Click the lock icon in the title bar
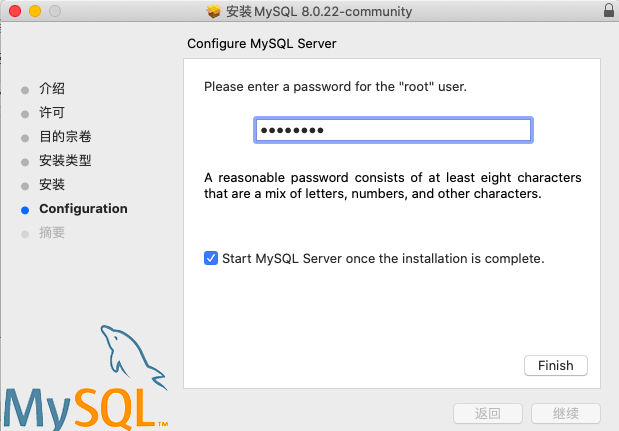Viewport: 619px width, 431px height. pyautogui.click(x=609, y=11)
